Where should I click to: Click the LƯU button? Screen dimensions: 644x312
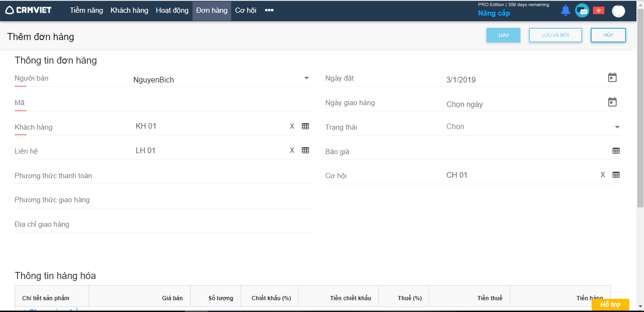pyautogui.click(x=503, y=35)
